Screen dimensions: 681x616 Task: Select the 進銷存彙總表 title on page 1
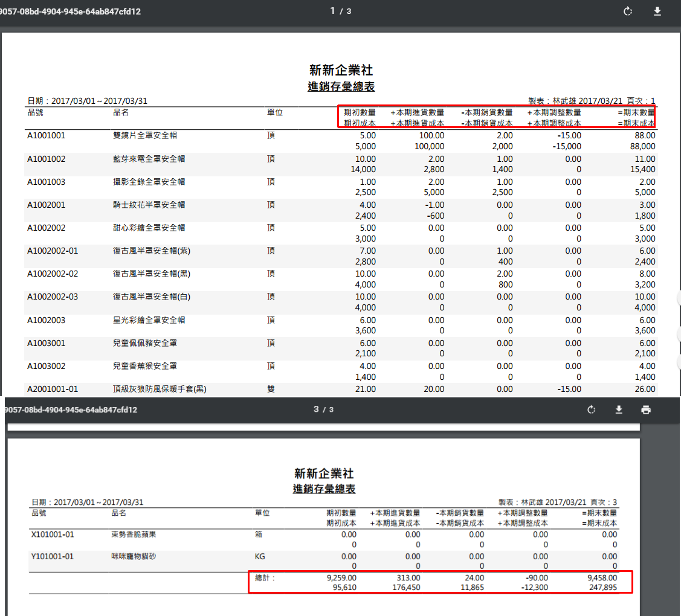[341, 86]
